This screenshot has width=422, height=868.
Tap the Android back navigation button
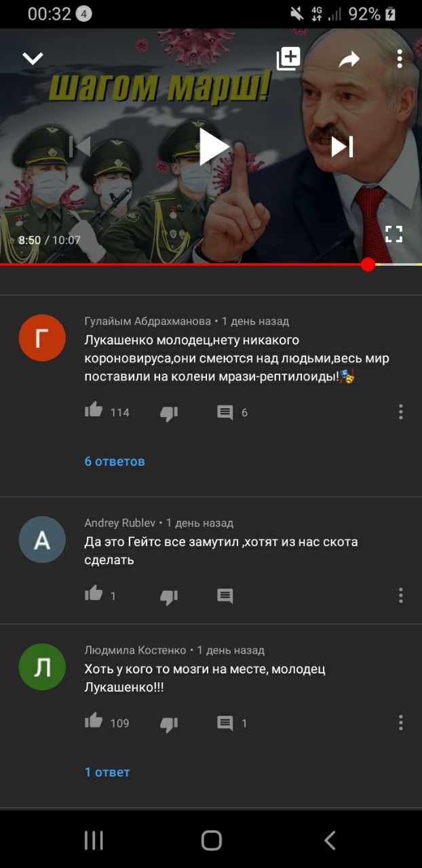(x=330, y=841)
